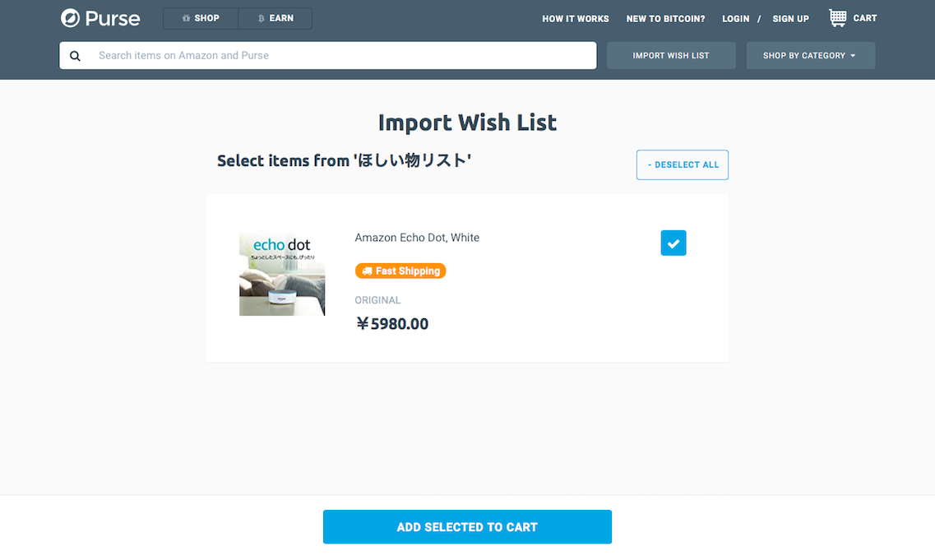Viewport: 935px width, 560px height.
Task: Click the Deselect All button
Action: (x=683, y=164)
